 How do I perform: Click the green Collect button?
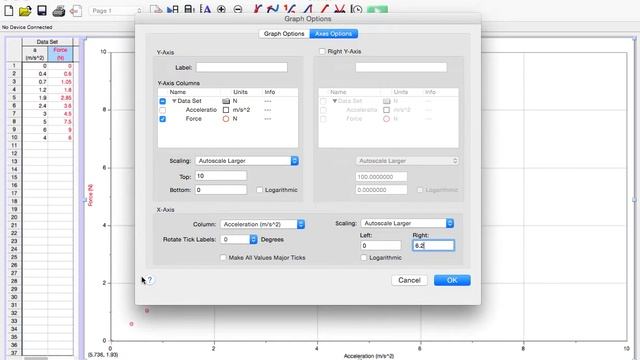point(377,10)
